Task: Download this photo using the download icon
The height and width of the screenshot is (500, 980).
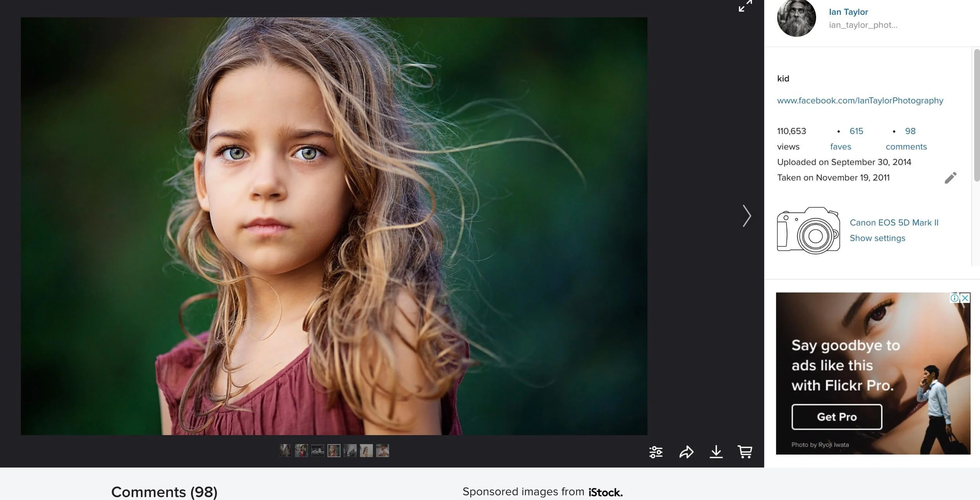Action: tap(716, 452)
